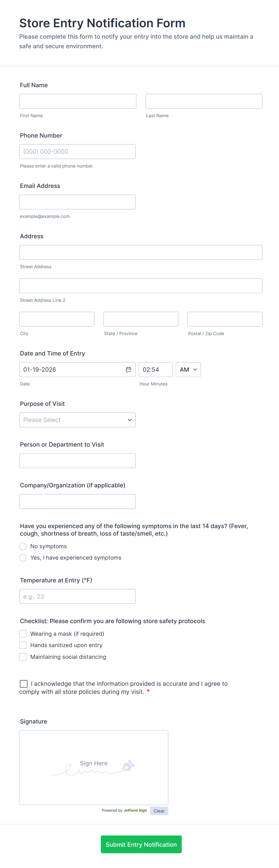The height and width of the screenshot is (868, 279).
Task: Clear the signature field
Action: [159, 811]
